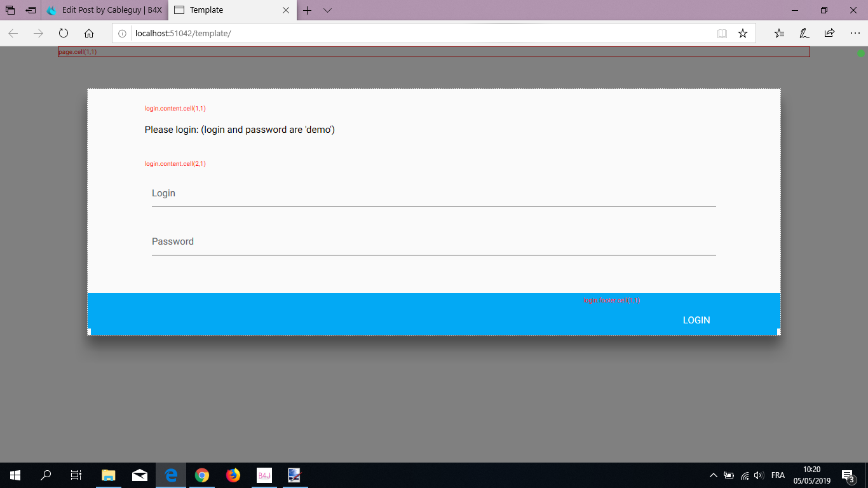Add this page to favorites
Image resolution: width=868 pixels, height=488 pixels.
(743, 33)
